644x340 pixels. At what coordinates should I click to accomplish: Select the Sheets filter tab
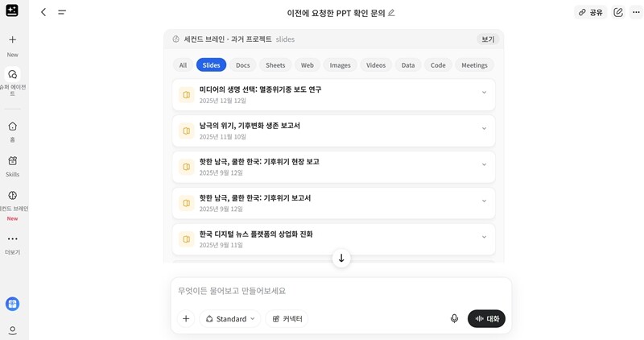275,65
